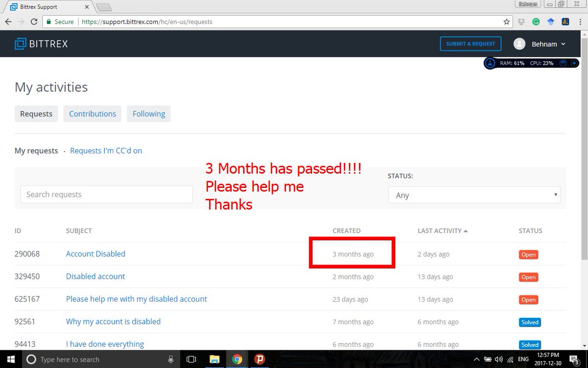Switch to the Contributions tab
588x368 pixels.
tap(93, 113)
